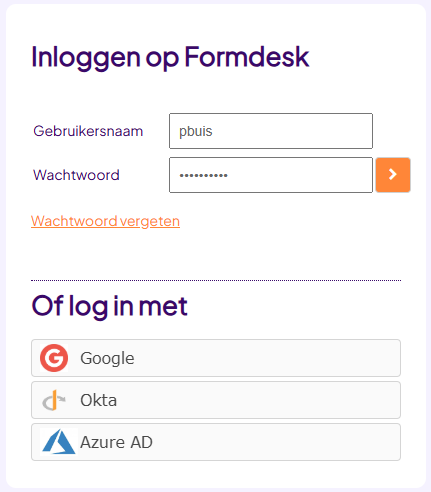Choose Okta as login provider

[x=216, y=400]
